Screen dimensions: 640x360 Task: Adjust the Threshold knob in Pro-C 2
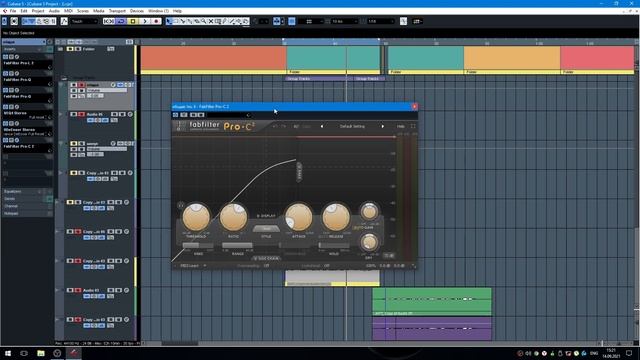[x=196, y=217]
